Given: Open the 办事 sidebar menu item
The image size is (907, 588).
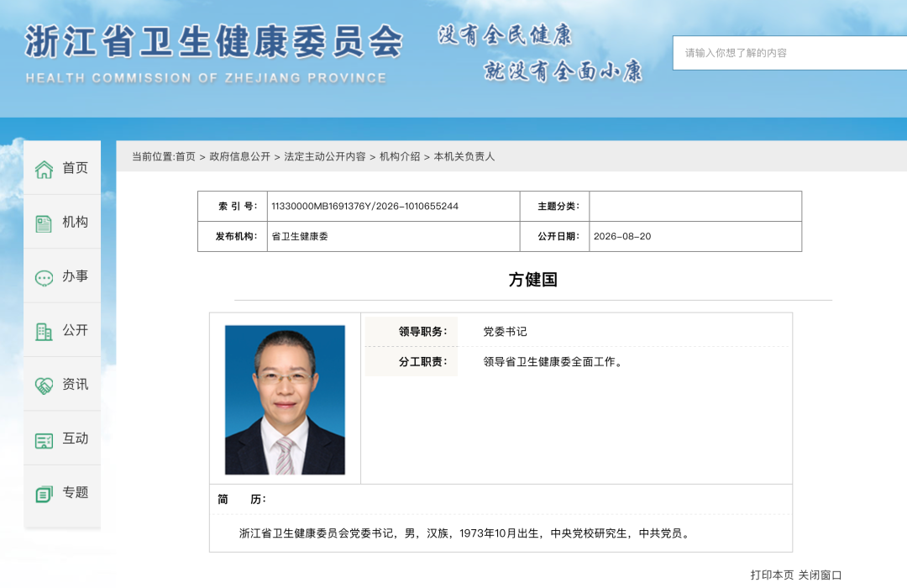Looking at the screenshot, I should (x=62, y=276).
